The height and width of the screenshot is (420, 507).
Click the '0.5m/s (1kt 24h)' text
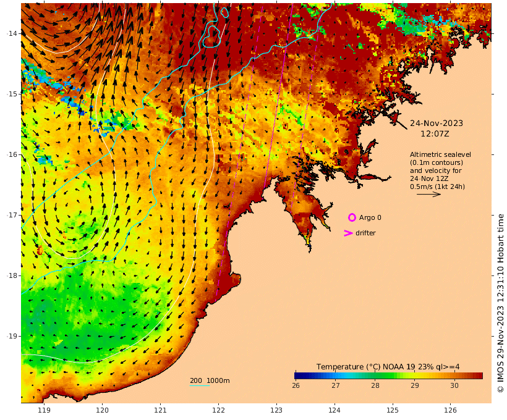pyautogui.click(x=437, y=187)
